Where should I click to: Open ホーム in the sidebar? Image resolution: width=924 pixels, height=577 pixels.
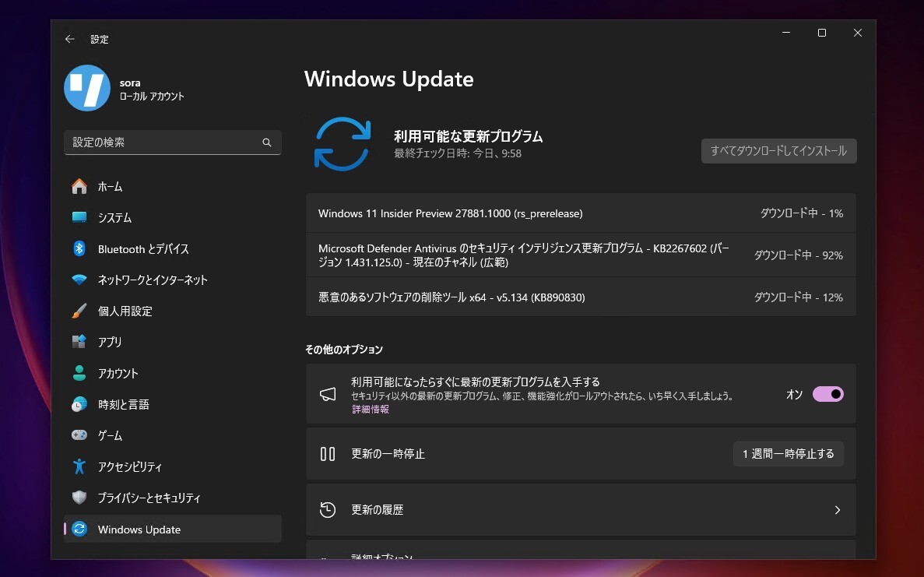(173, 186)
